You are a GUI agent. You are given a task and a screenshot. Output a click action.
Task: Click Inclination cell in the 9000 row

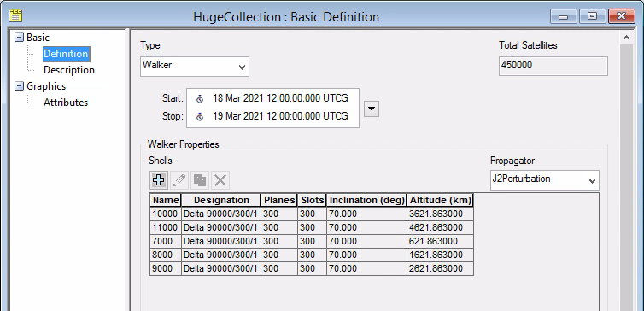pyautogui.click(x=366, y=268)
